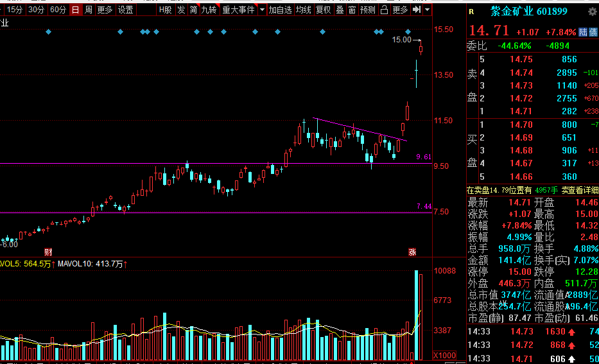The image size is (599, 364).
Task: Click the 涨停 price 15.00
Action: click(x=520, y=272)
